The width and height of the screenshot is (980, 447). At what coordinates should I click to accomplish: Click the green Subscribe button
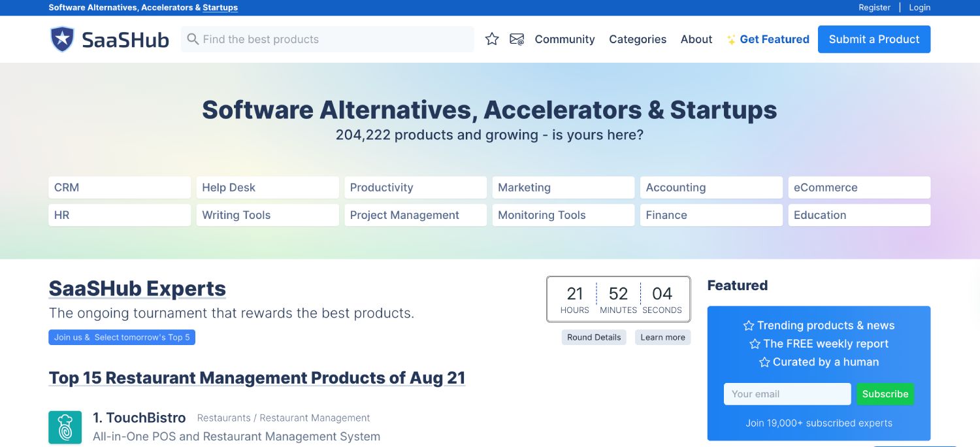pos(885,394)
